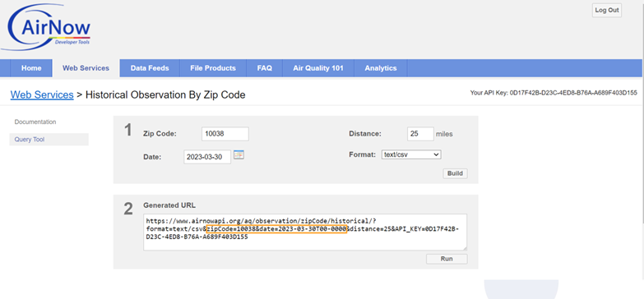Open the Data Feeds tab

tap(150, 68)
